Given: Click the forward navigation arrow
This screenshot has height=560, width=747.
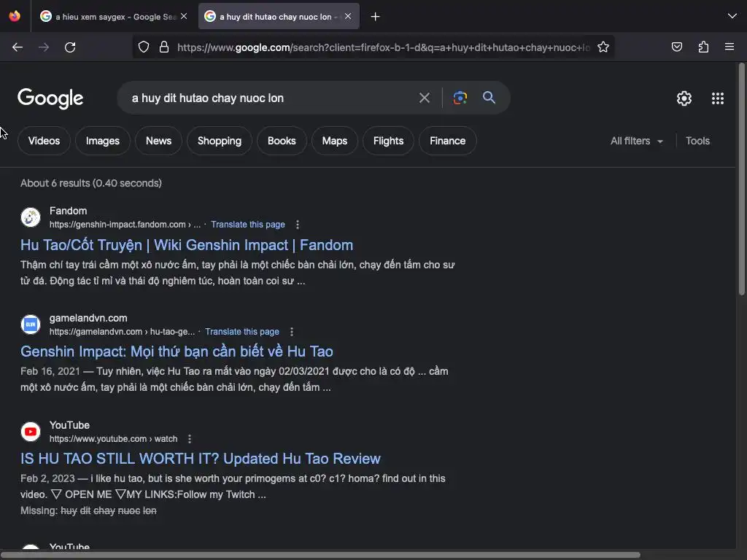Looking at the screenshot, I should tap(44, 47).
